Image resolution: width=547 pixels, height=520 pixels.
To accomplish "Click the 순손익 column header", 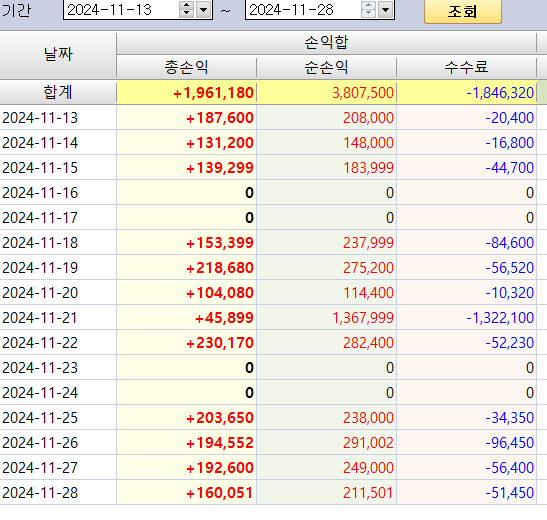I will pos(327,67).
